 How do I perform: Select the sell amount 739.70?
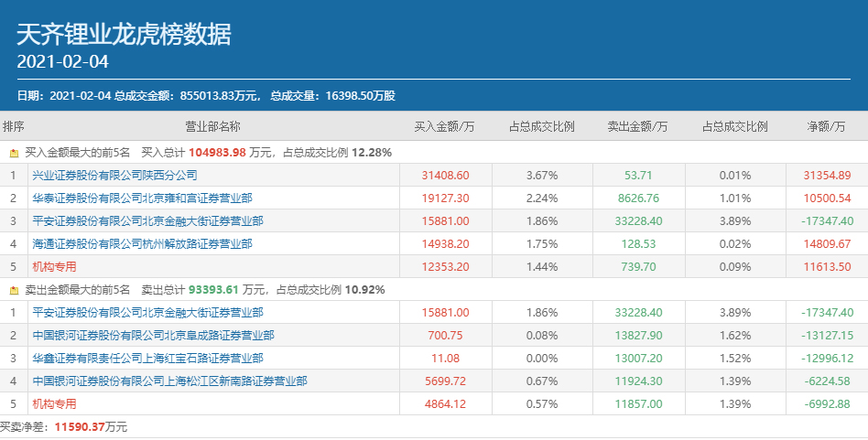(x=638, y=266)
